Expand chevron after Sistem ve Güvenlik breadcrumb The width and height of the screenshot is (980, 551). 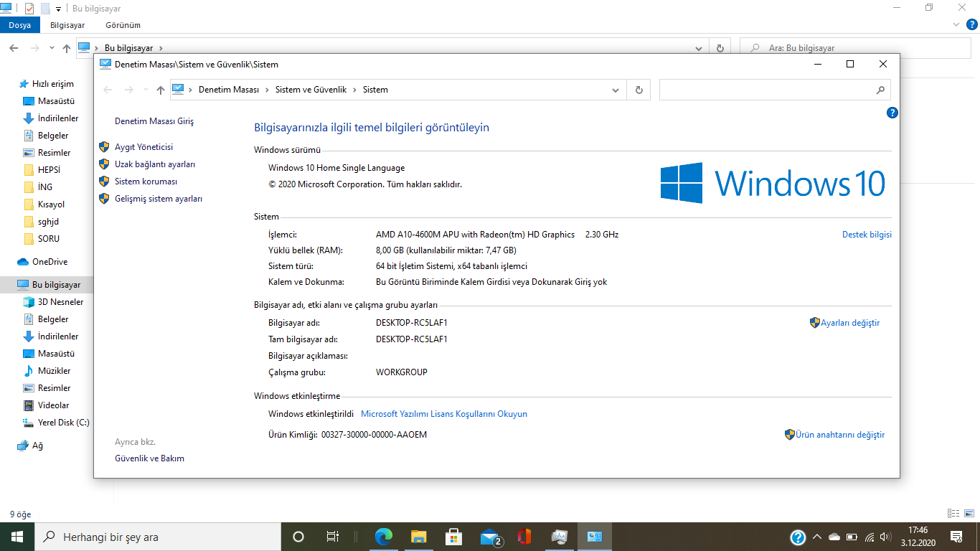[354, 90]
